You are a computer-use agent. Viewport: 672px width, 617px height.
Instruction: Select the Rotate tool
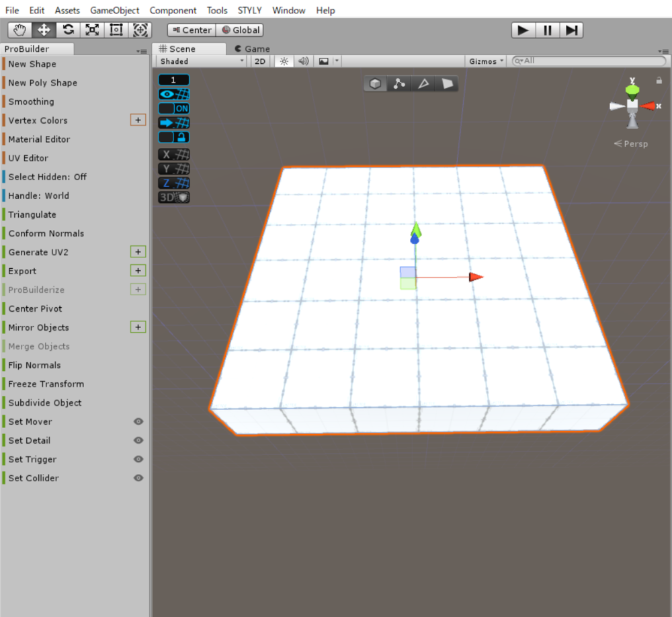(x=67, y=30)
